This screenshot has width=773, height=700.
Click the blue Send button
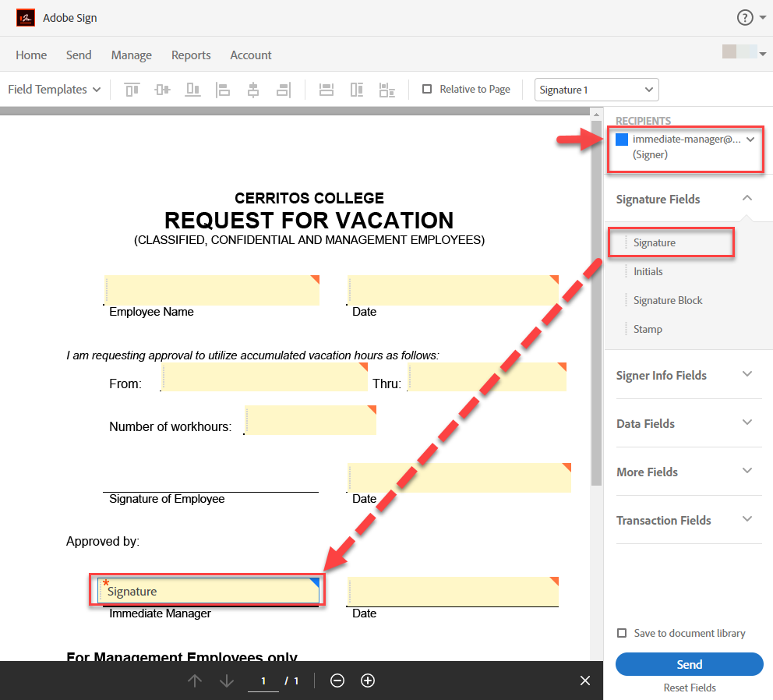coord(689,664)
